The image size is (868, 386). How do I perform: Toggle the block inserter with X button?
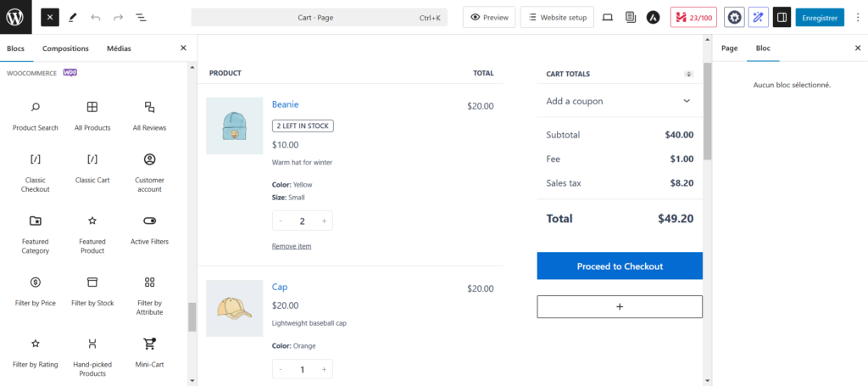[x=50, y=17]
